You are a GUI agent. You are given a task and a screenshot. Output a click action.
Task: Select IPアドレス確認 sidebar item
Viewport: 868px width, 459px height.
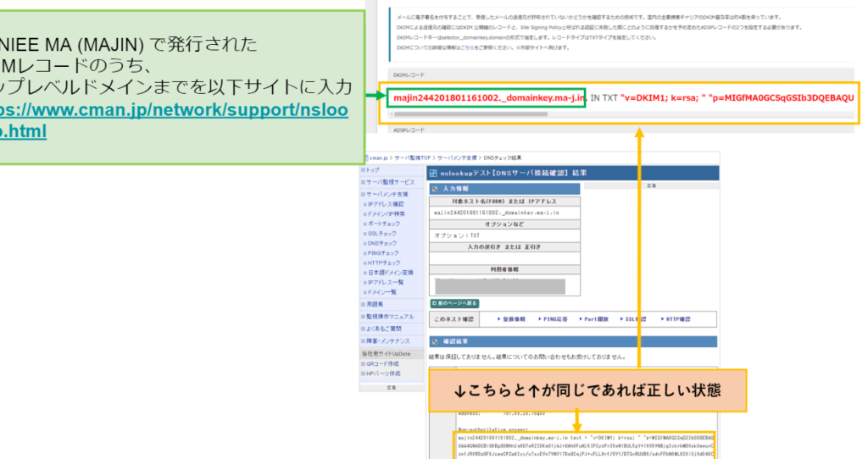tap(387, 204)
